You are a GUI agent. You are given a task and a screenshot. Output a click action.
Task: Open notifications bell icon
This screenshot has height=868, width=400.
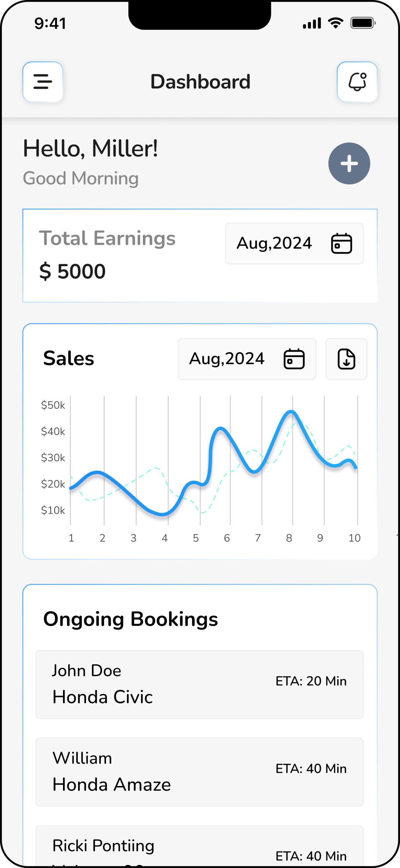pos(357,82)
